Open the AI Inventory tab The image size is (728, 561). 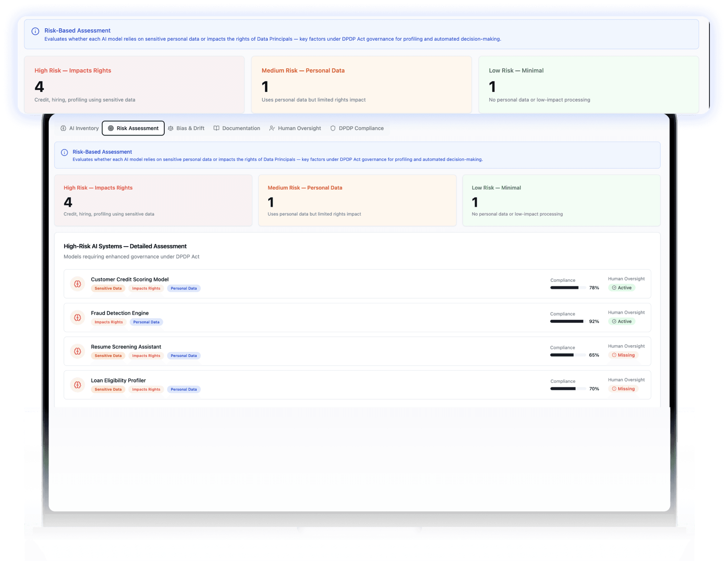pos(80,128)
